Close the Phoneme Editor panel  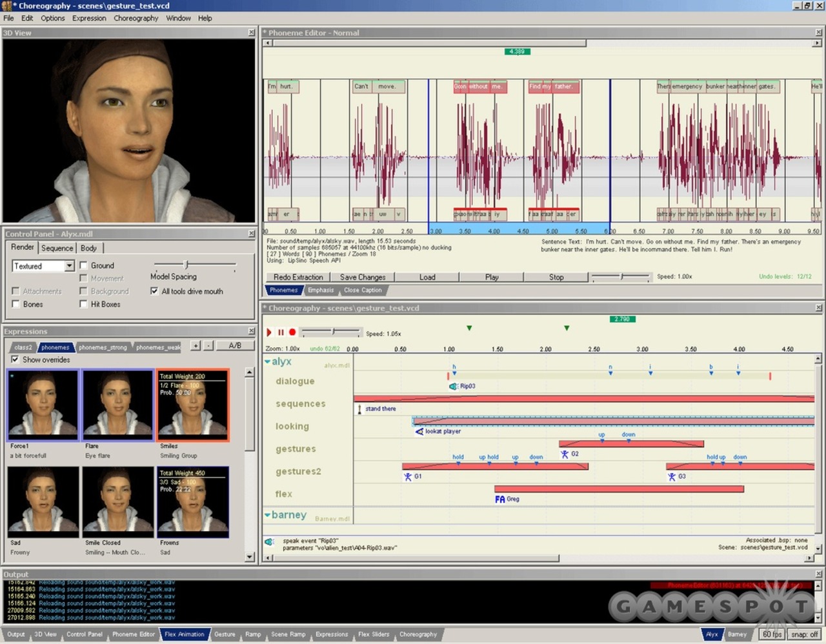(819, 32)
